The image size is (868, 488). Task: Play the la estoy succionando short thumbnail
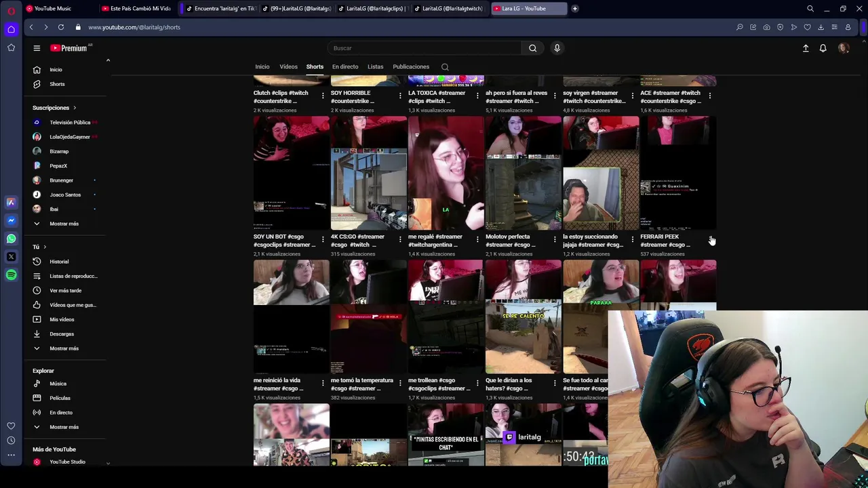click(x=601, y=173)
